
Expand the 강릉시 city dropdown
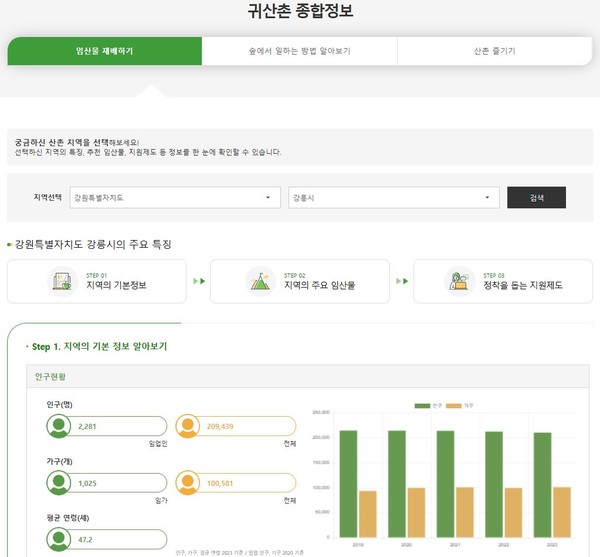pyautogui.click(x=393, y=198)
